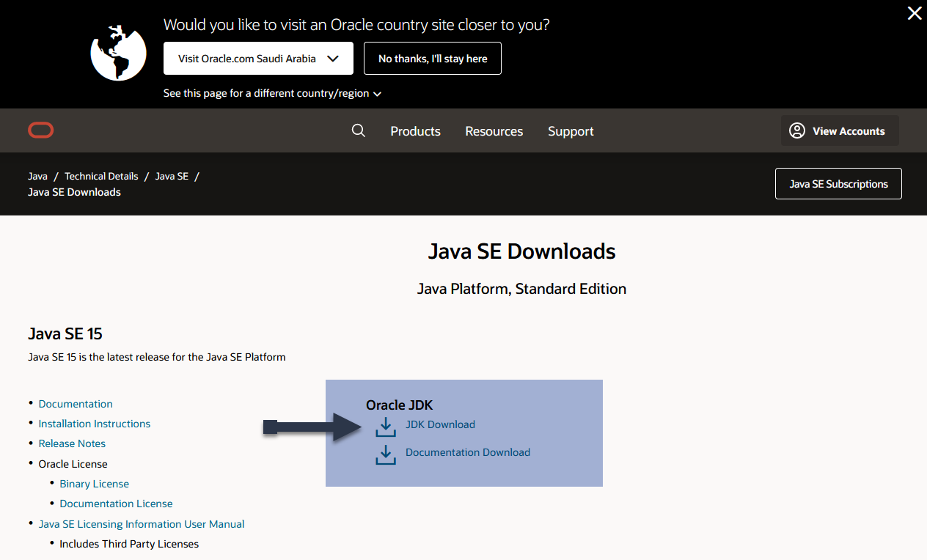The width and height of the screenshot is (927, 560).
Task: Click the Documentation Download link
Action: point(468,452)
